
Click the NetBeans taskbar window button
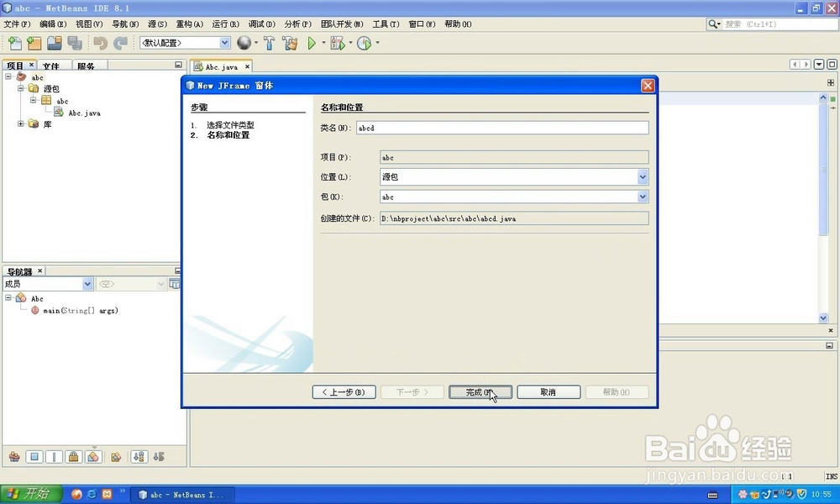(x=184, y=495)
